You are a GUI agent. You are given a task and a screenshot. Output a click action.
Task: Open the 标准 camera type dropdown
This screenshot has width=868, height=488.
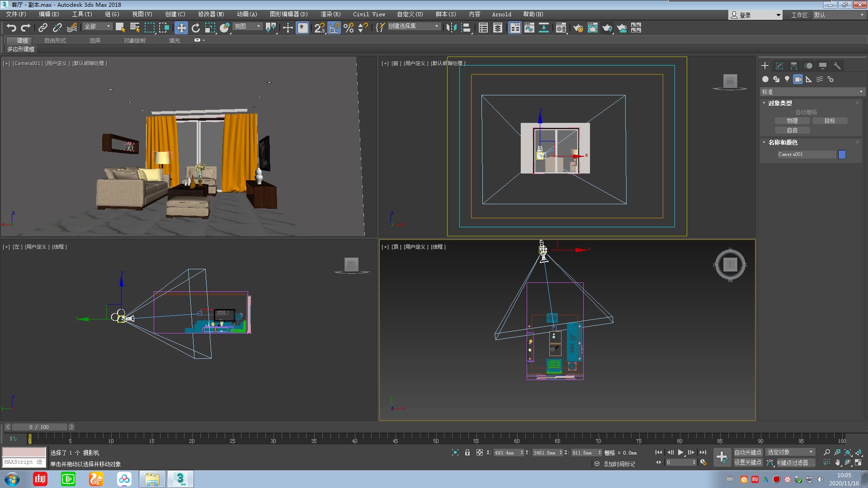click(x=812, y=92)
